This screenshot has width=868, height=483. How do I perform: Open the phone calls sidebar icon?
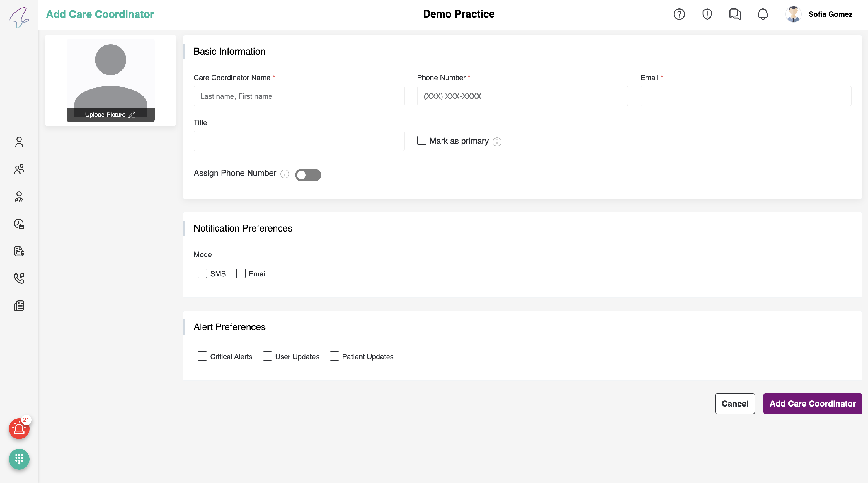pos(19,278)
